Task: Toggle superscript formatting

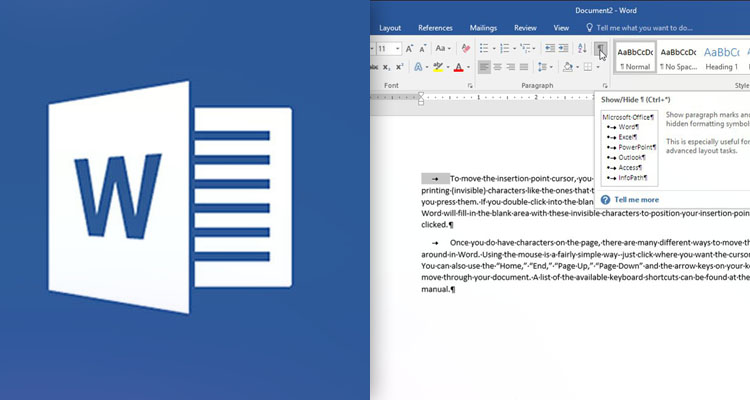Action: point(400,67)
